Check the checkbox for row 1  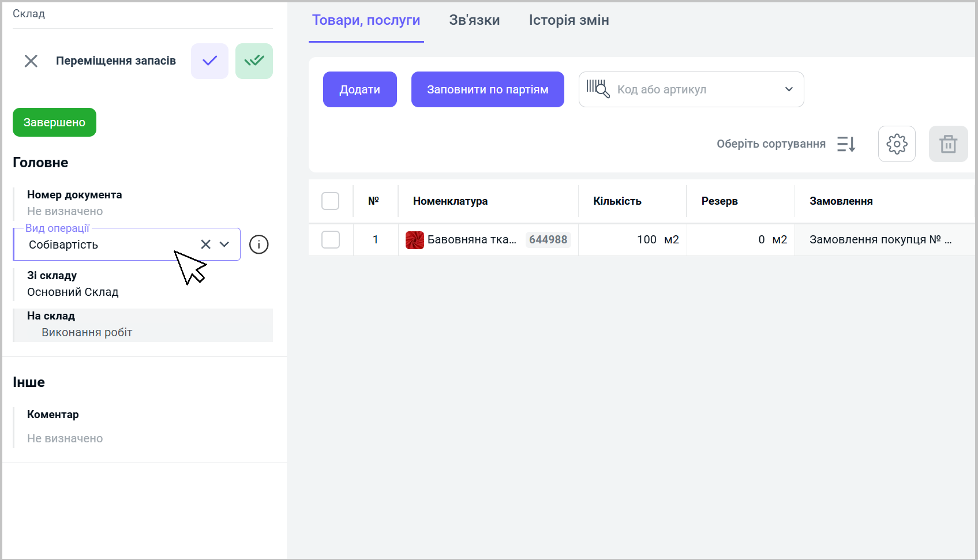coord(330,240)
